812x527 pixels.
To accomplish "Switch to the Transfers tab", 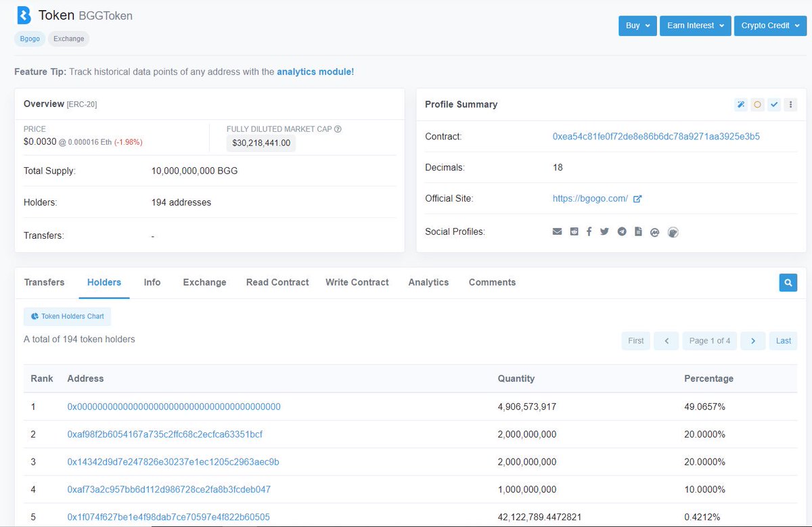I will (x=44, y=282).
